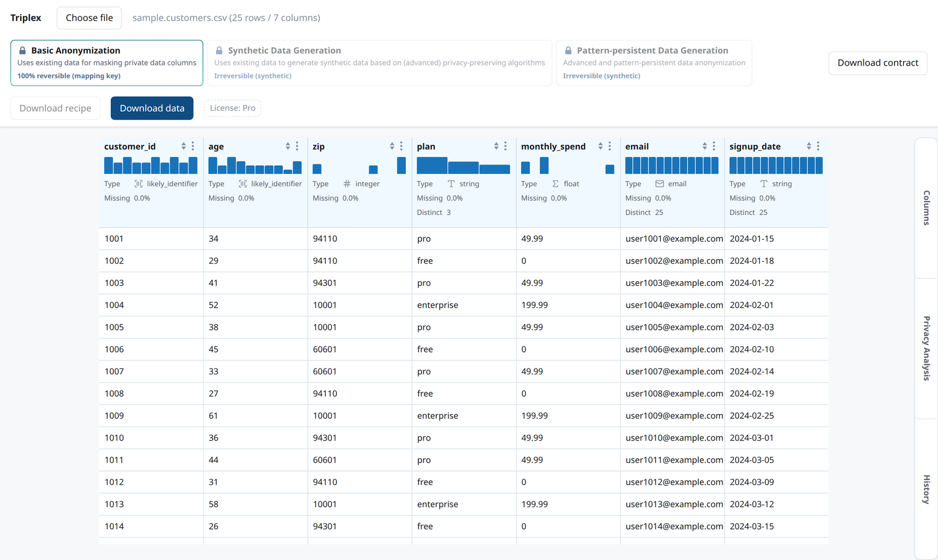Open zip column three-dot menu
The width and height of the screenshot is (938, 560).
(x=402, y=146)
